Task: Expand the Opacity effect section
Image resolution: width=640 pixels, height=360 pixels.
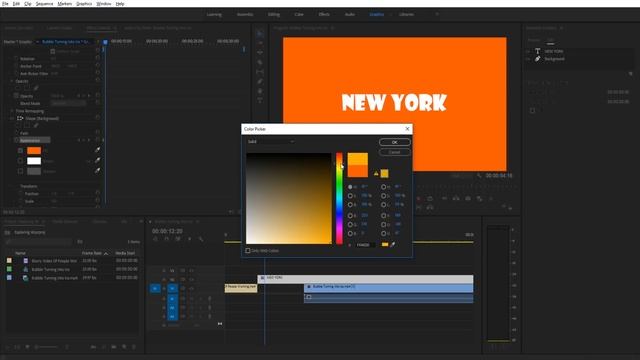Action: click(11, 81)
